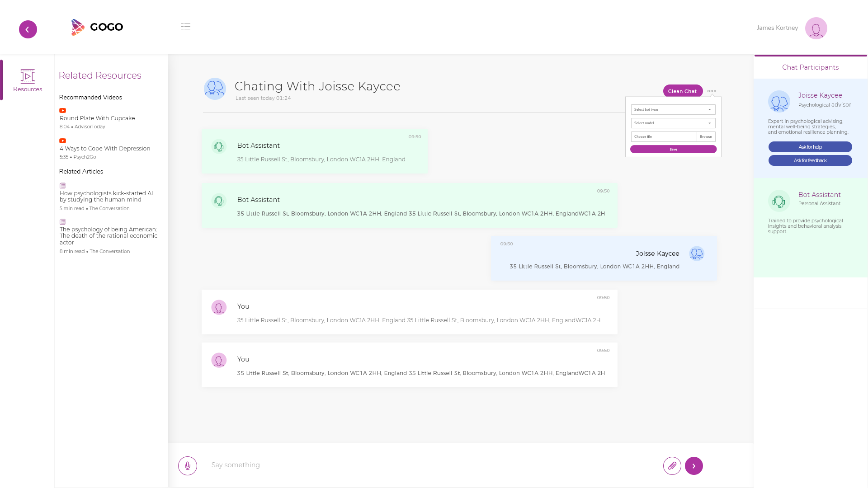Expand the Select bot type dropdown
This screenshot has height=488, width=868.
coord(673,109)
